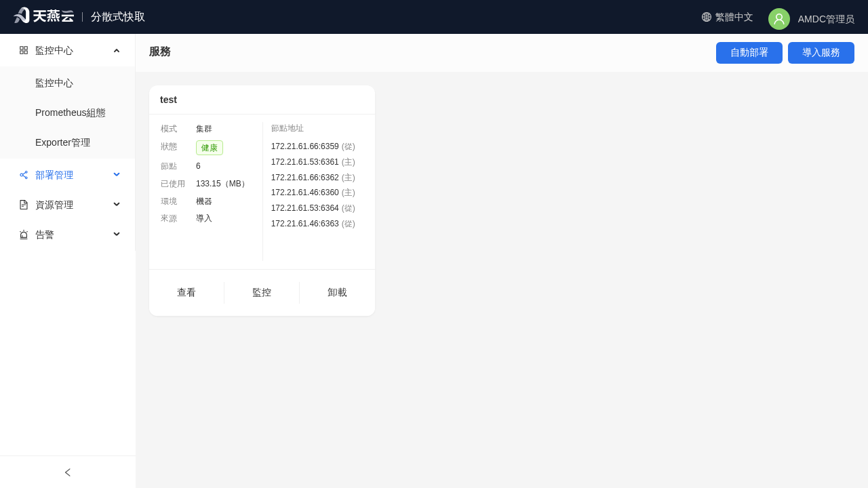Click the test service card title
Screen dimensions: 868x488
168,100
